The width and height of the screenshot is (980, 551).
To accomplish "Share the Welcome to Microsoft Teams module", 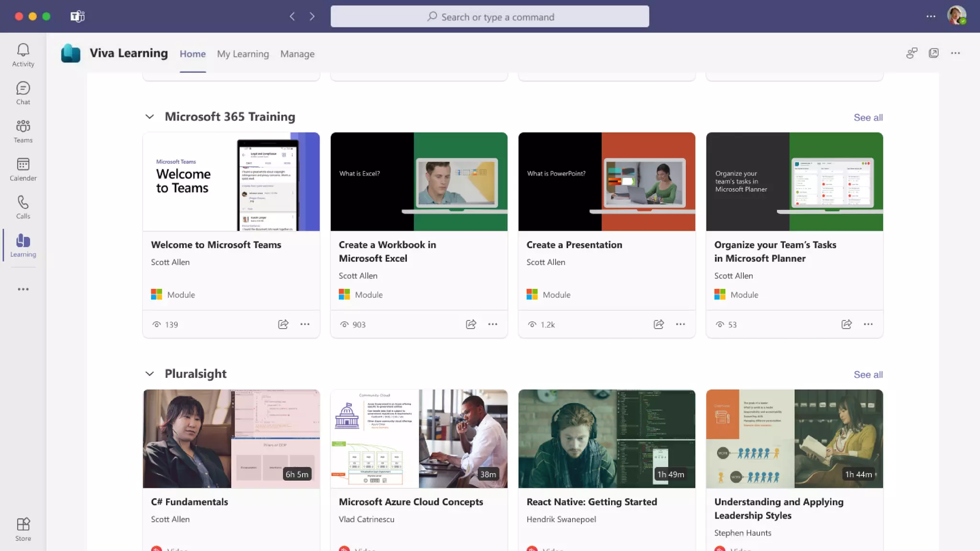I will [x=283, y=324].
